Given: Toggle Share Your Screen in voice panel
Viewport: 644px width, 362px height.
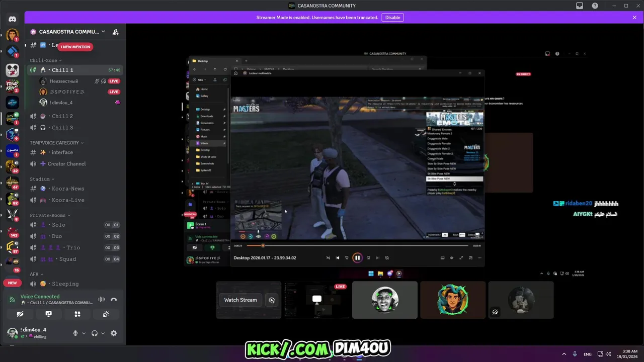Looking at the screenshot, I should [48, 314].
